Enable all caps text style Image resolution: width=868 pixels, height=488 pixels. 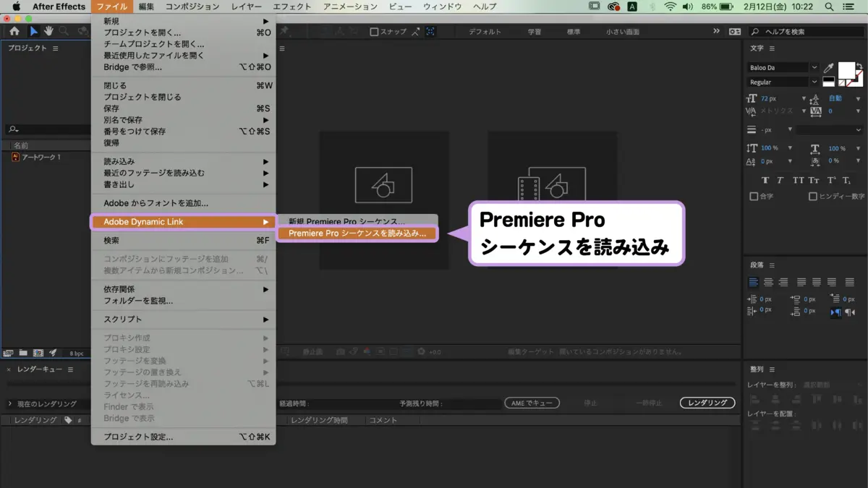tap(799, 179)
